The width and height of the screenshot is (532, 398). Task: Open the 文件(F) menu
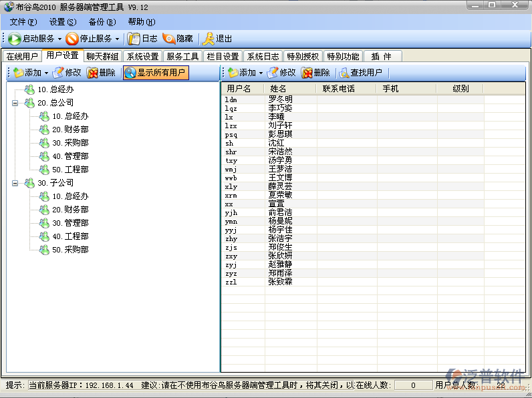pos(23,22)
